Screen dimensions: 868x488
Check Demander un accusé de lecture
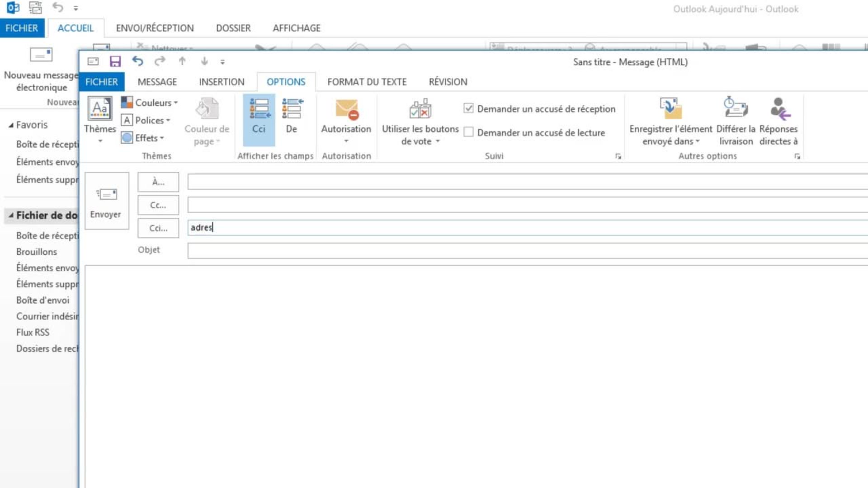pos(469,132)
